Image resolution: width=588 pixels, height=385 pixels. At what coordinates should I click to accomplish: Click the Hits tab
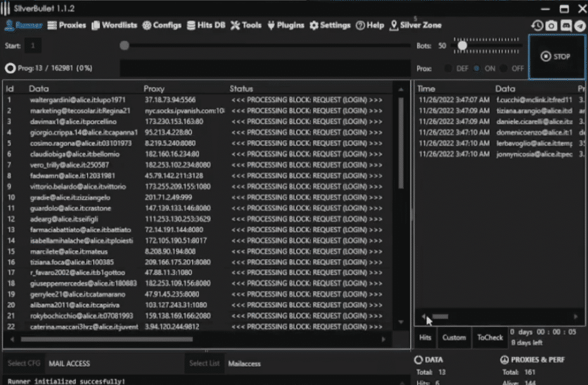[x=425, y=338]
